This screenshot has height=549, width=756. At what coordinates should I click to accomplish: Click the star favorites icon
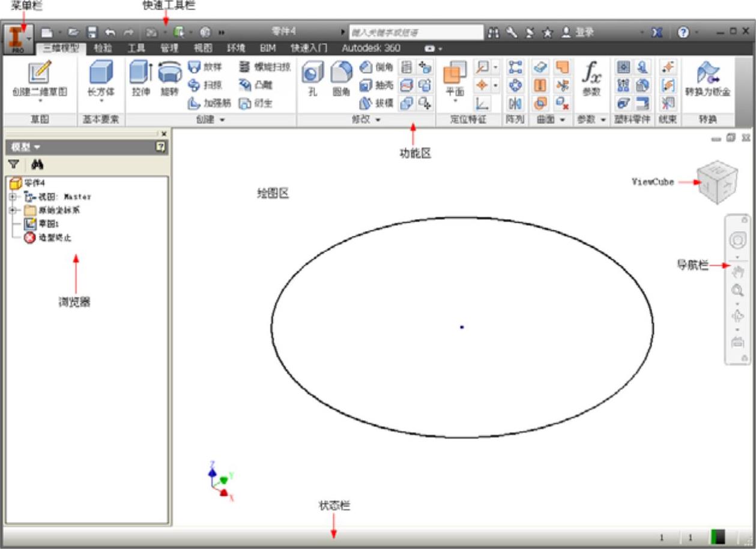tap(547, 32)
